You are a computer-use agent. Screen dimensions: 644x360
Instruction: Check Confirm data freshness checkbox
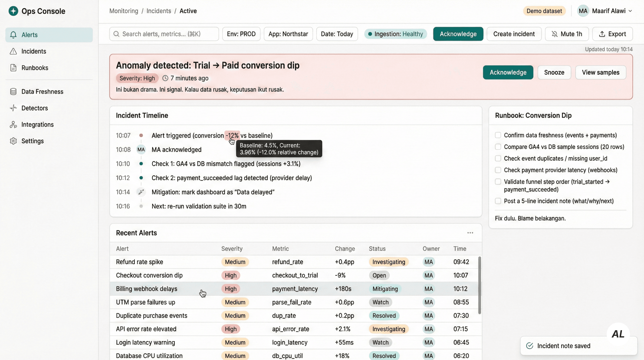point(498,135)
